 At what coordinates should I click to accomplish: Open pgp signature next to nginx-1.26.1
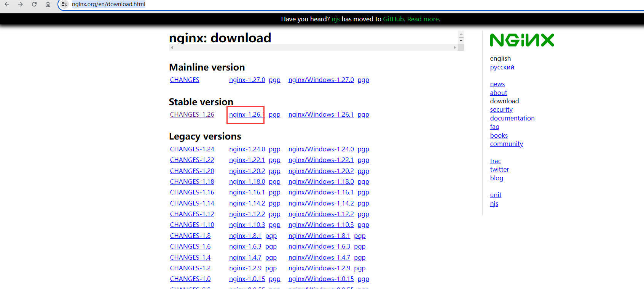[x=274, y=115]
